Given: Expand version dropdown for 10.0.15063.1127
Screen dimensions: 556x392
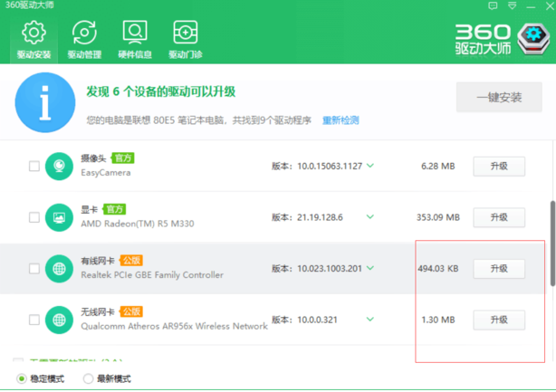Looking at the screenshot, I should [x=370, y=166].
